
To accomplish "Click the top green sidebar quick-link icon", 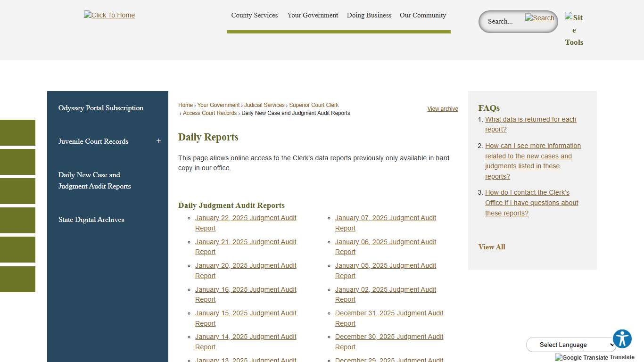I will coord(17,132).
